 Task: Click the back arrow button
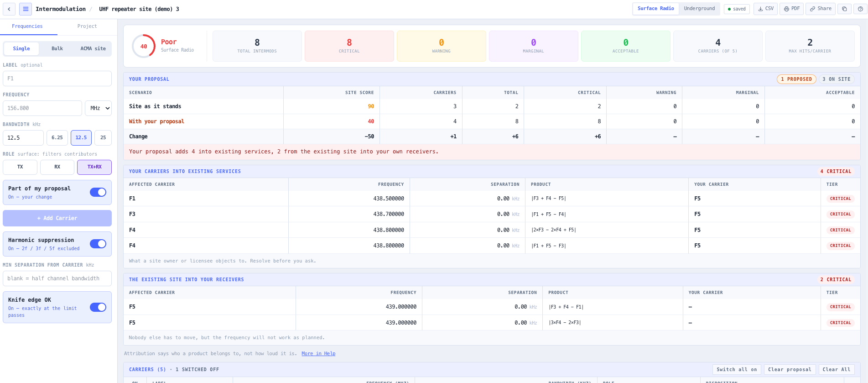(9, 9)
